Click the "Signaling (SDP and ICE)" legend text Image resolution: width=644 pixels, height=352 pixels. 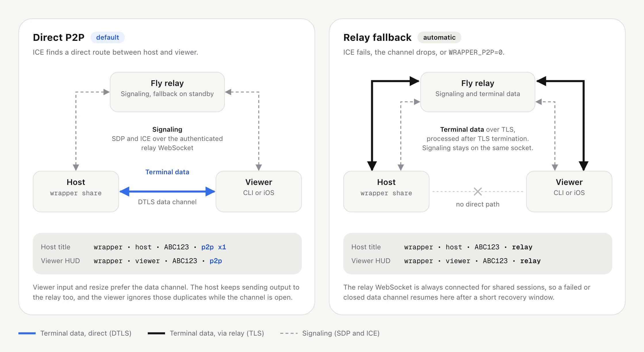click(x=341, y=333)
